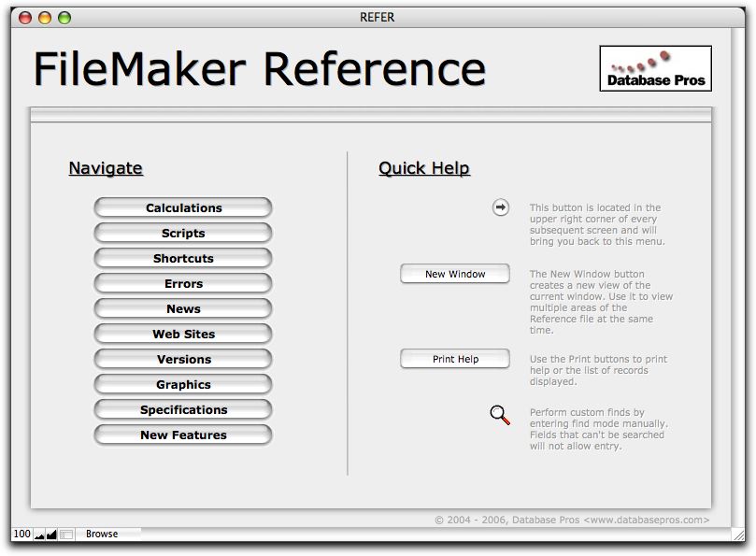Show the News section
Image resolution: width=756 pixels, height=556 pixels.
[183, 308]
